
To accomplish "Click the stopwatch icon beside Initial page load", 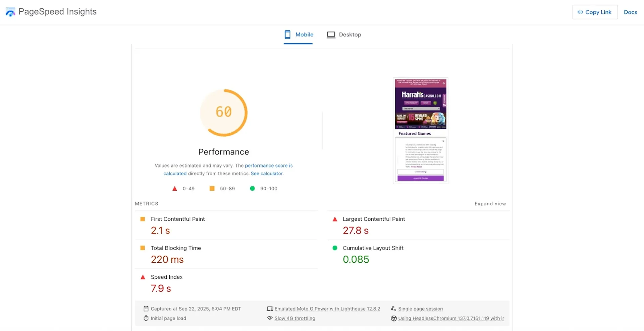I will 146,318.
